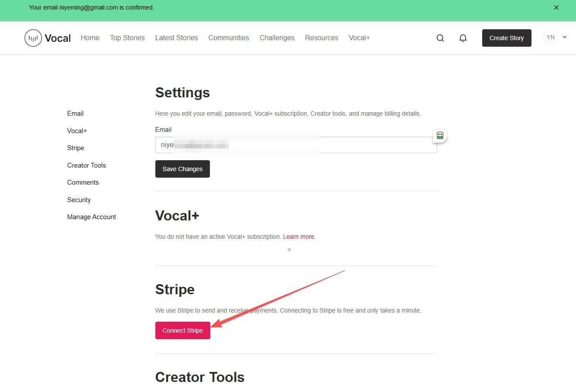Viewport: 576px width, 392px height.
Task: Jump to Vocal+ section in sidebar
Action: click(x=77, y=131)
